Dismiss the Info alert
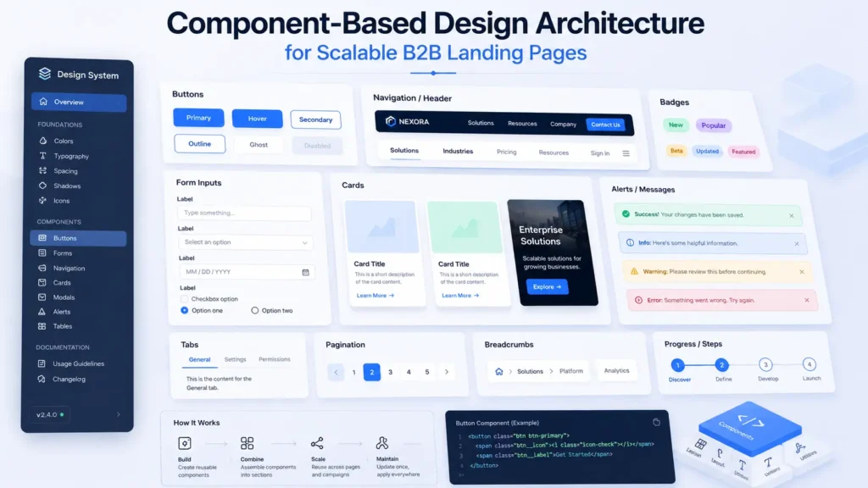Screen dimensions: 868x488 797,244
